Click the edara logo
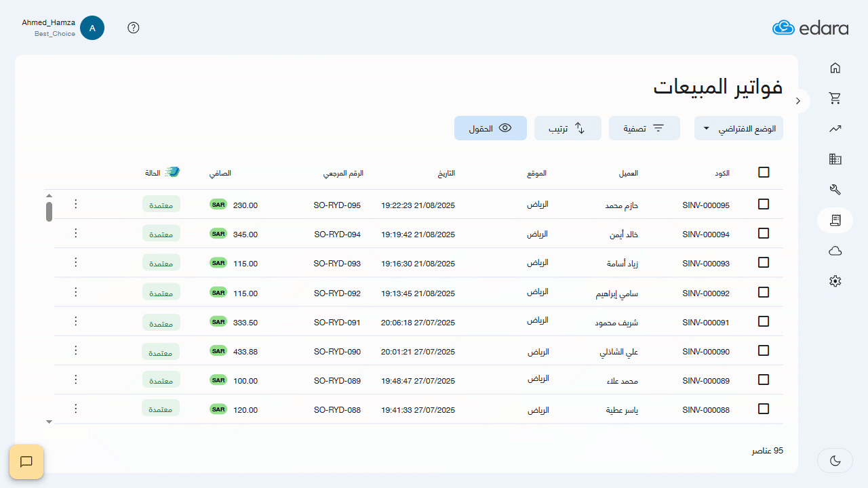The width and height of the screenshot is (868, 488). coord(810,28)
